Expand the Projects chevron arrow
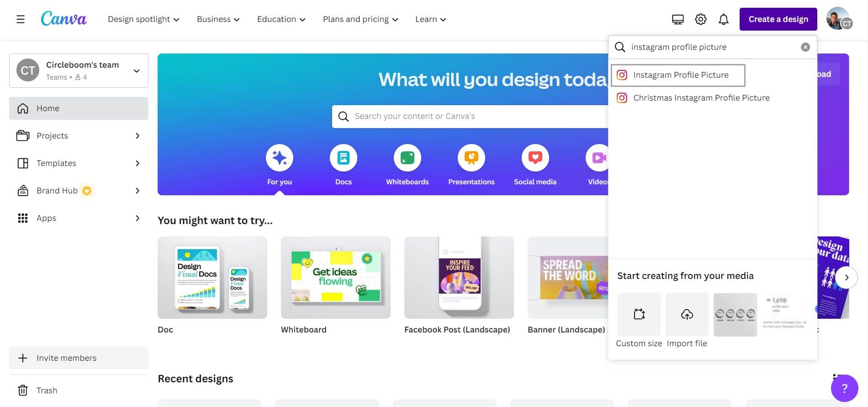Viewport: 868px width, 407px height. [138, 136]
